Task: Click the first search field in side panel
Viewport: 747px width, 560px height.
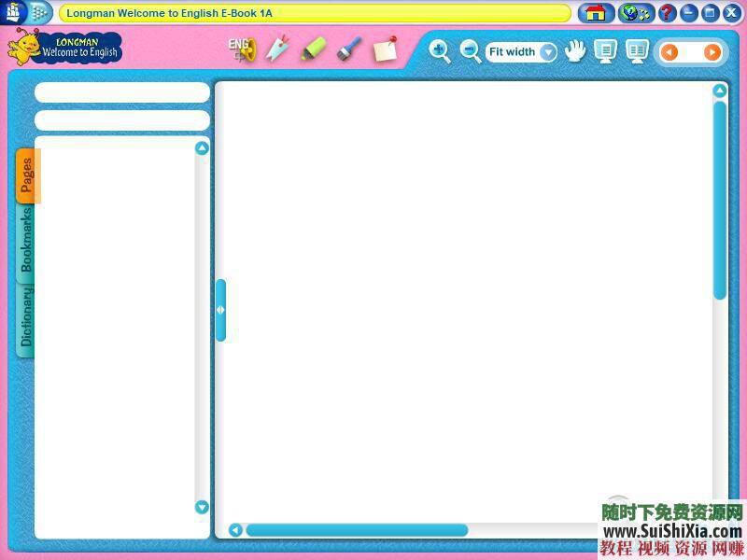Action: point(121,92)
